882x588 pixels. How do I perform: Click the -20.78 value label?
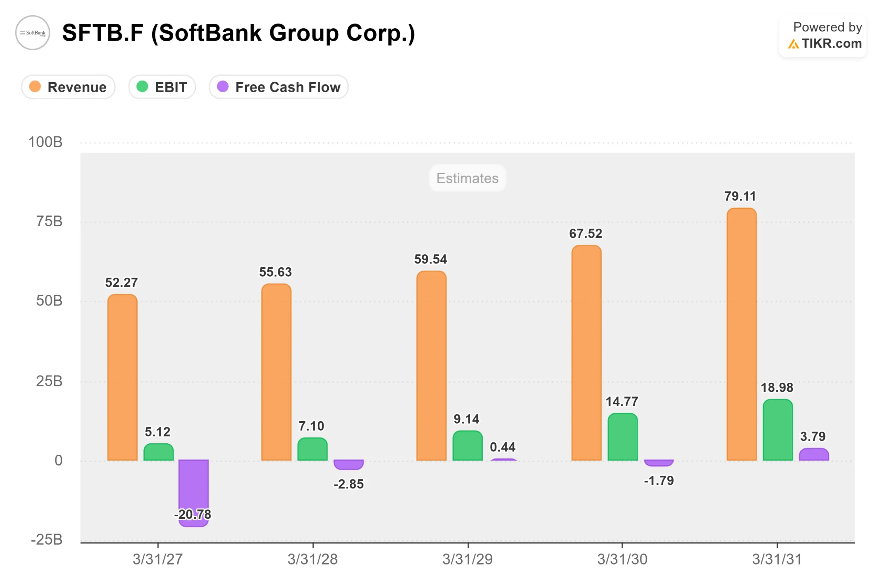coord(192,514)
